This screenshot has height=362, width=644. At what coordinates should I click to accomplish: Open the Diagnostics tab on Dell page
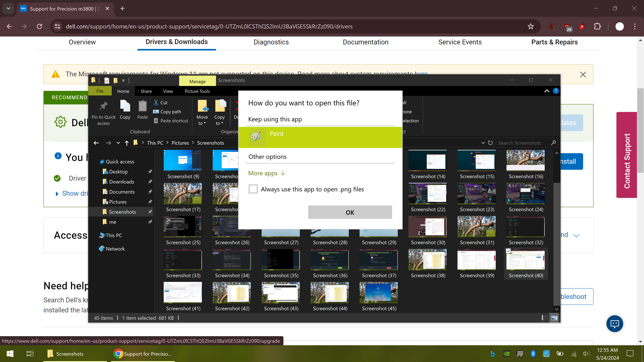click(271, 42)
